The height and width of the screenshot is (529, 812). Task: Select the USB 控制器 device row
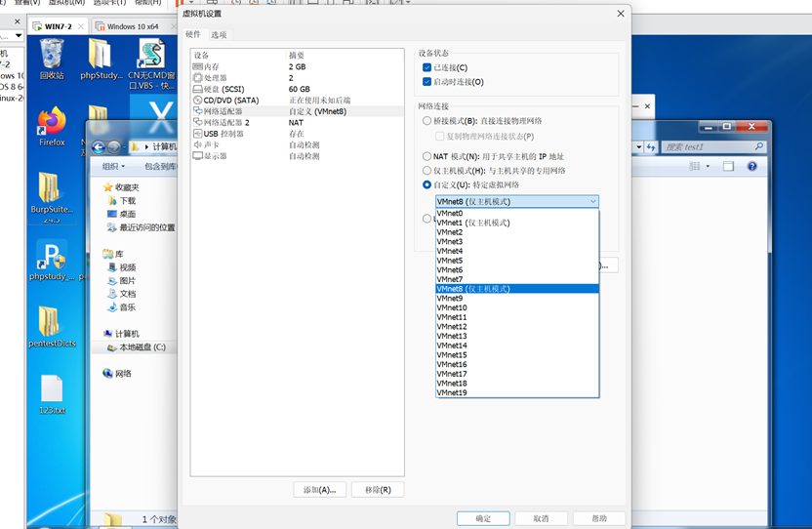(297, 134)
